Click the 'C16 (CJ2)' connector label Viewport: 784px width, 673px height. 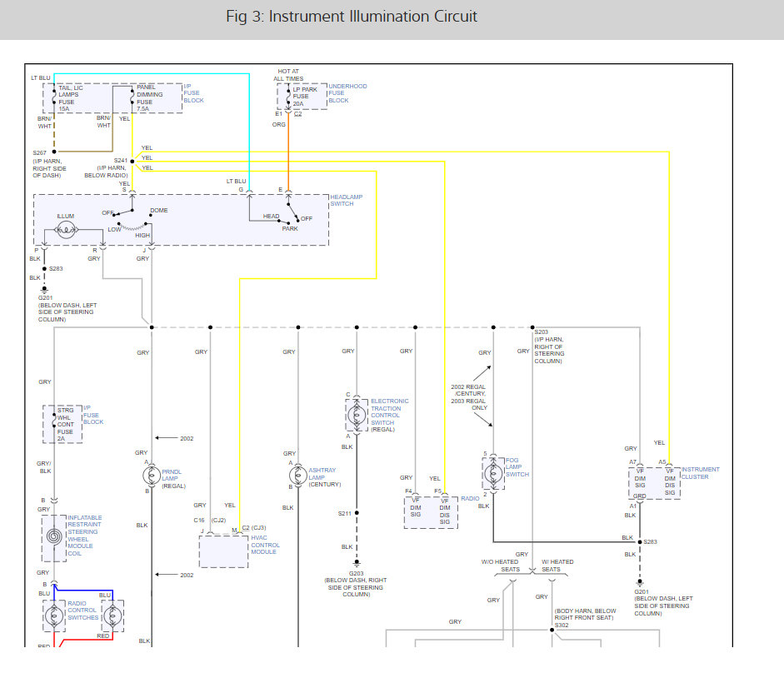tap(210, 520)
